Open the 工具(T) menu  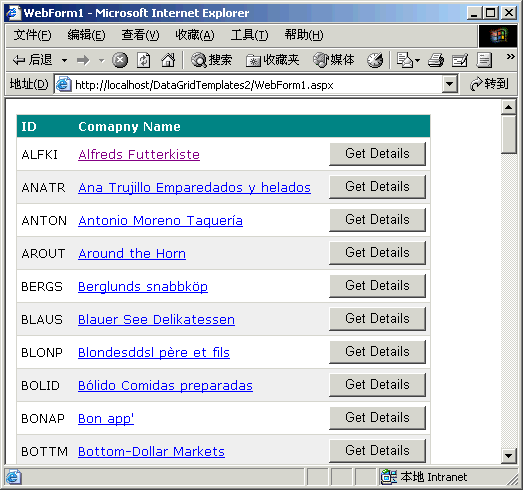coord(249,35)
